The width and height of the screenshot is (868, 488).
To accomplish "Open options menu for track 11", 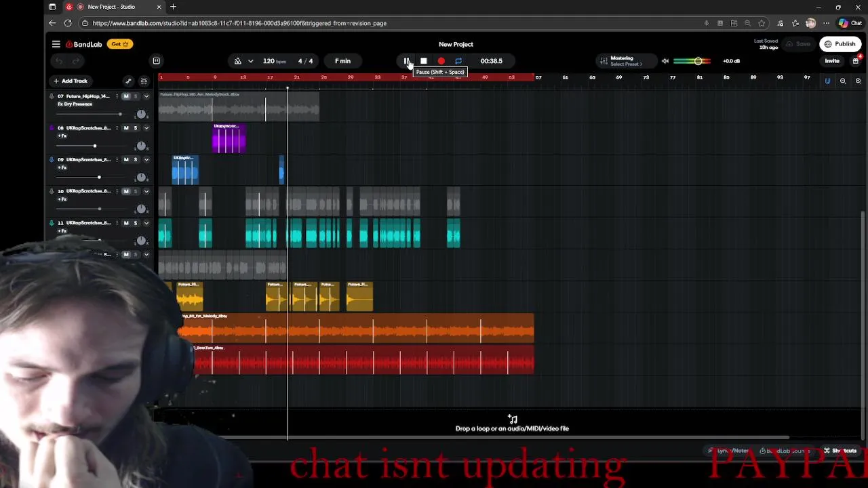I will 117,223.
